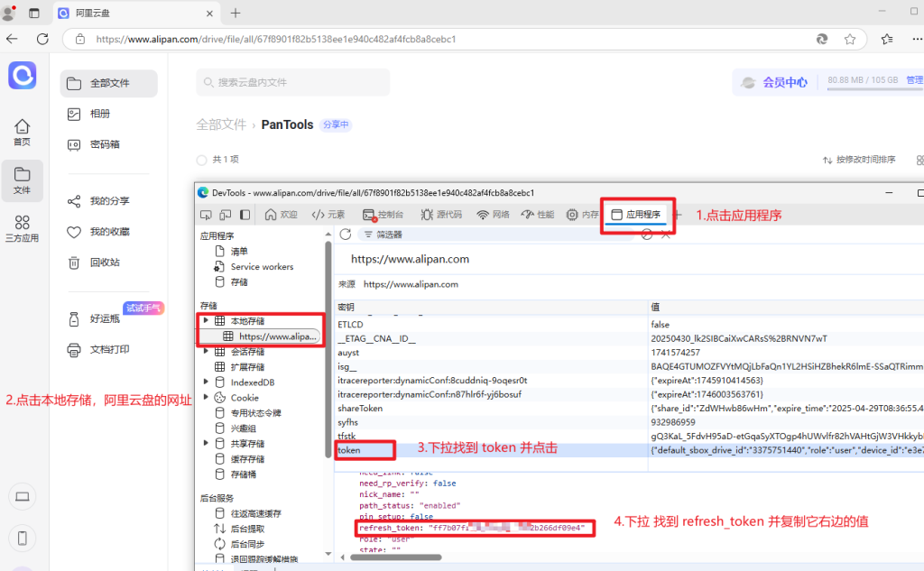Click the desktop client icon in left rail
This screenshot has height=571, width=924.
tap(23, 497)
